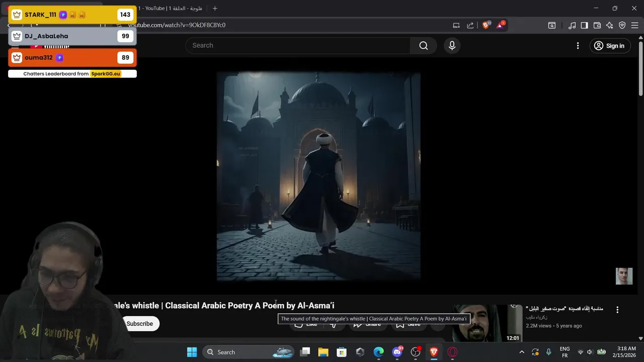Viewport: 644px width, 362px height.
Task: Open File Explorer from the taskbar
Action: pos(323,352)
